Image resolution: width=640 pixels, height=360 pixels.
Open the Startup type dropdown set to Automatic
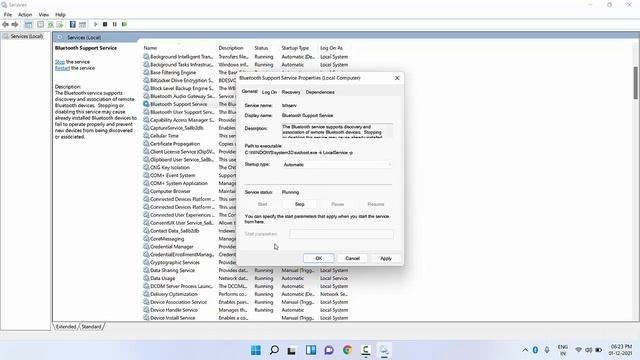point(337,164)
